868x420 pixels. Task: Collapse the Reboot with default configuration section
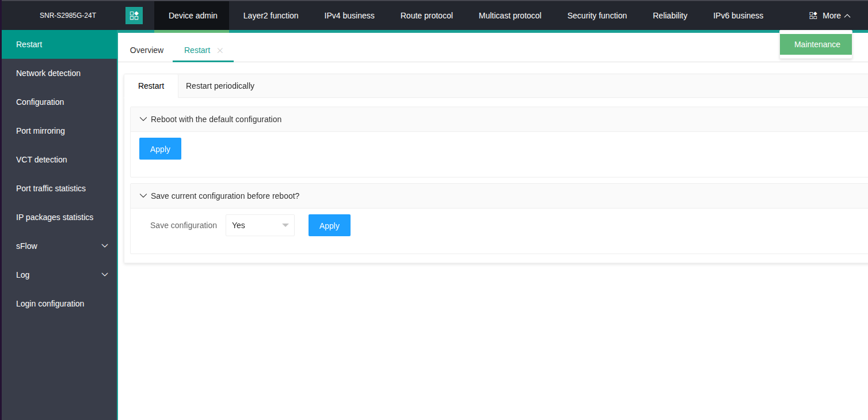(x=143, y=119)
